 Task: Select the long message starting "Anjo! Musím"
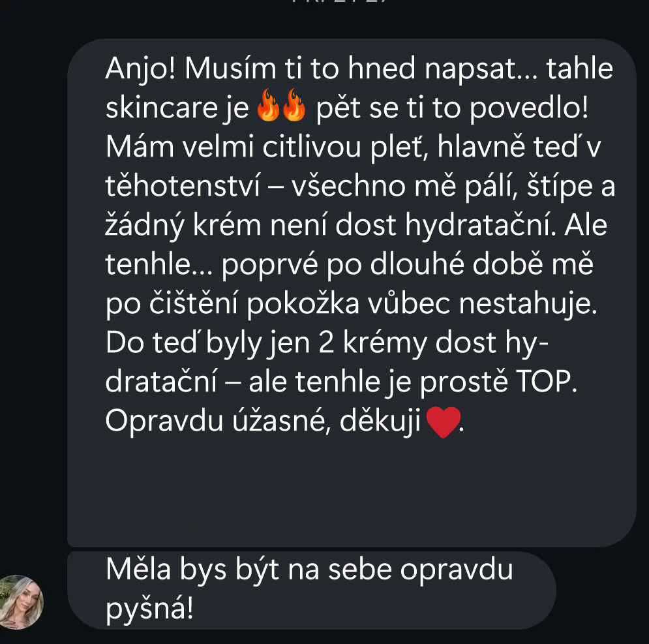[x=352, y=293]
